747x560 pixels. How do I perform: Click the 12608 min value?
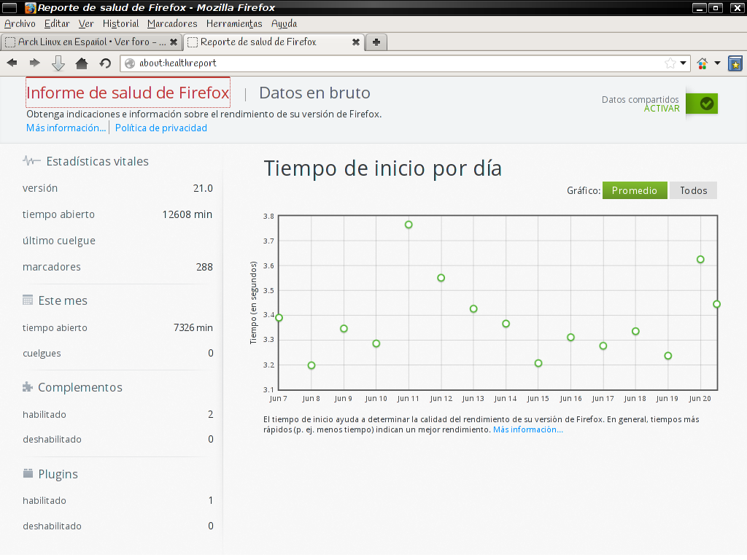[x=187, y=214]
